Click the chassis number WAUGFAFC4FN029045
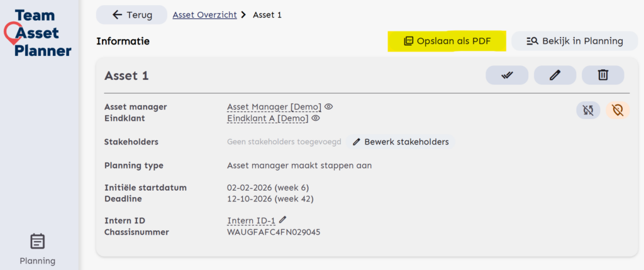Viewport: 644px width, 270px height. (x=274, y=232)
